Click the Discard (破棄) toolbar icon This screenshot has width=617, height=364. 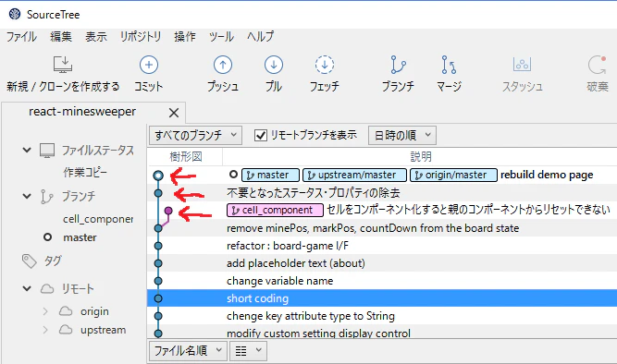click(x=598, y=65)
